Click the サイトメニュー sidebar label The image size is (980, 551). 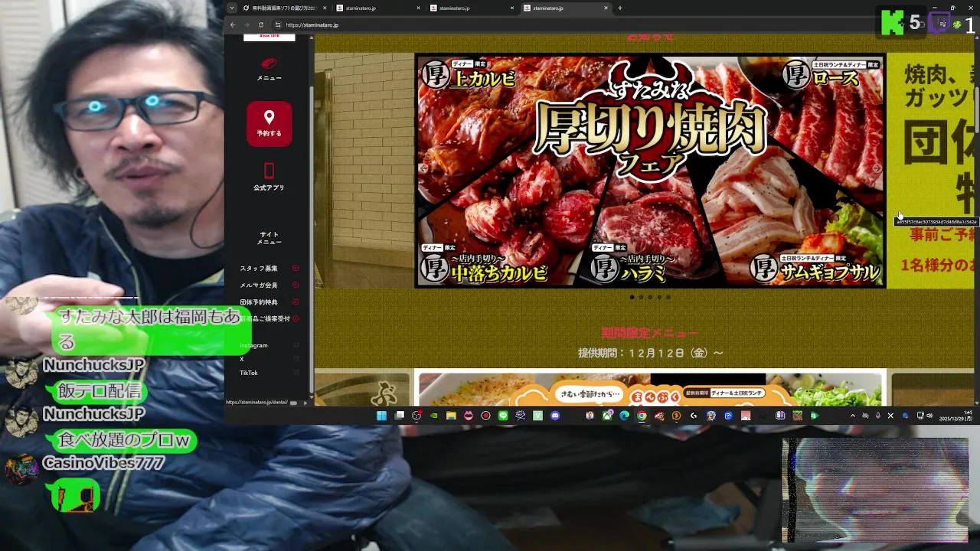[x=269, y=238]
